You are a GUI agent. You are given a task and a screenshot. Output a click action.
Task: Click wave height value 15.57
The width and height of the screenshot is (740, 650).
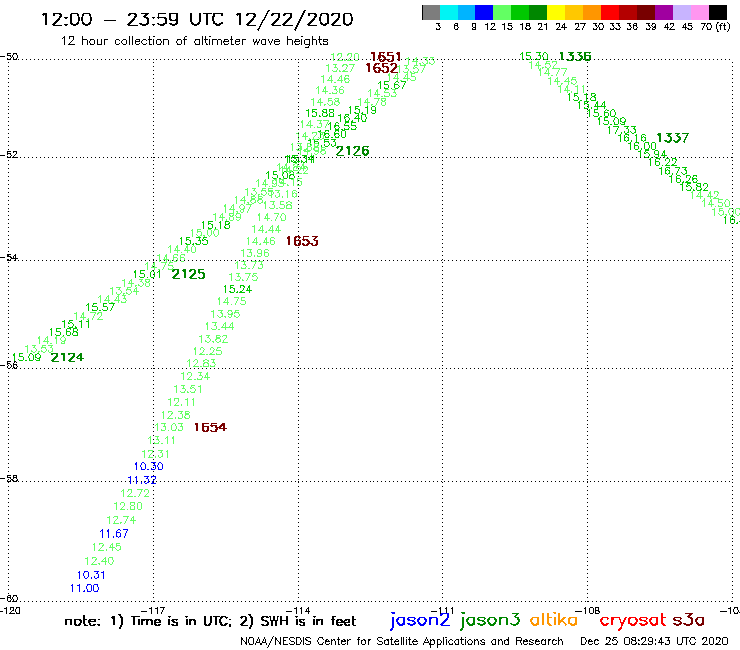point(100,307)
